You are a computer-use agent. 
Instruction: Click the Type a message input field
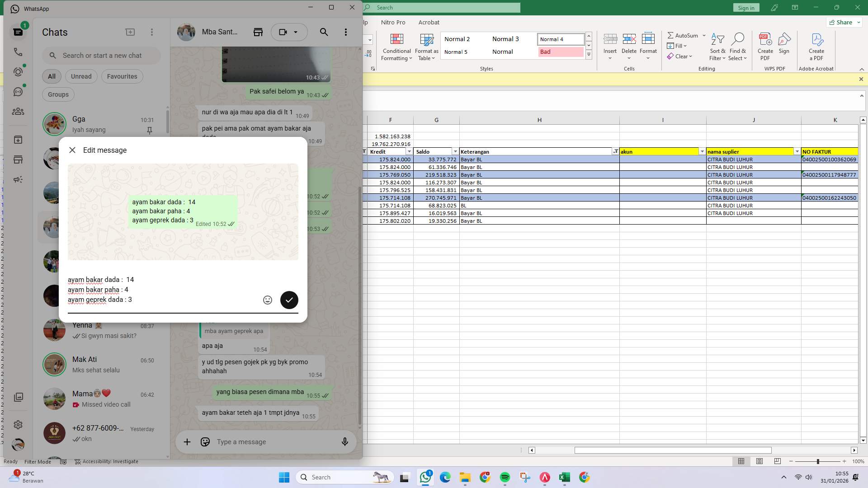[x=253, y=442]
